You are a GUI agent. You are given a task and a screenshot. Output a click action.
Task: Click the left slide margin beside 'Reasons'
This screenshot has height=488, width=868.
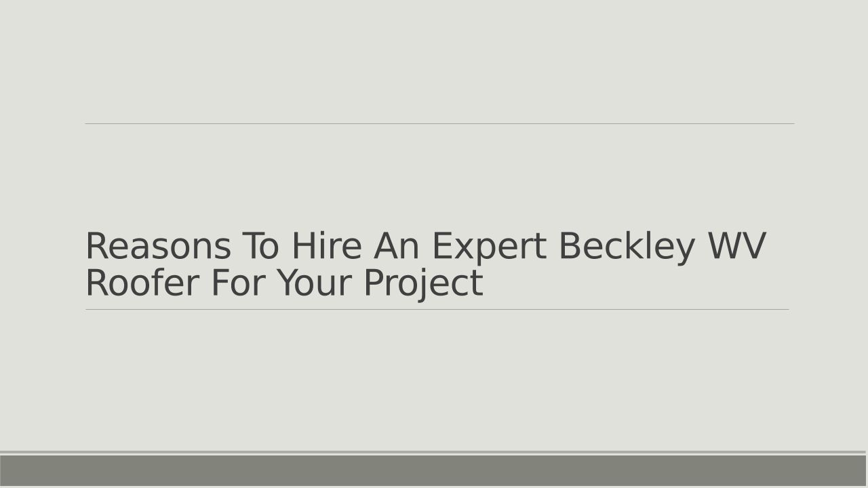pos(41,246)
